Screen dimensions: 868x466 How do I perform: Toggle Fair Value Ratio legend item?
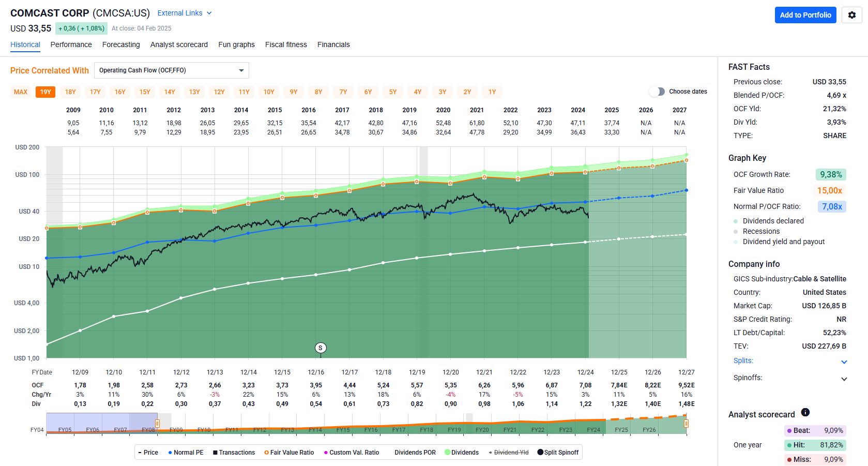tap(289, 453)
